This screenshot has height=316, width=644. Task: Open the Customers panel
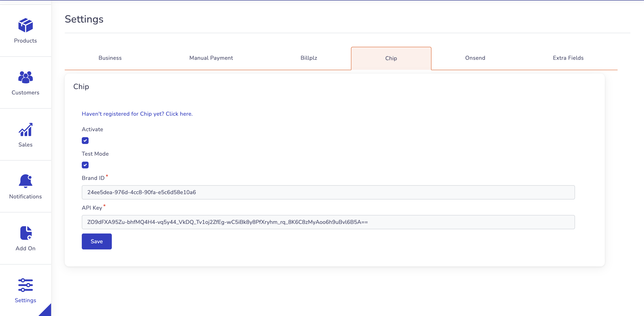pos(26,82)
